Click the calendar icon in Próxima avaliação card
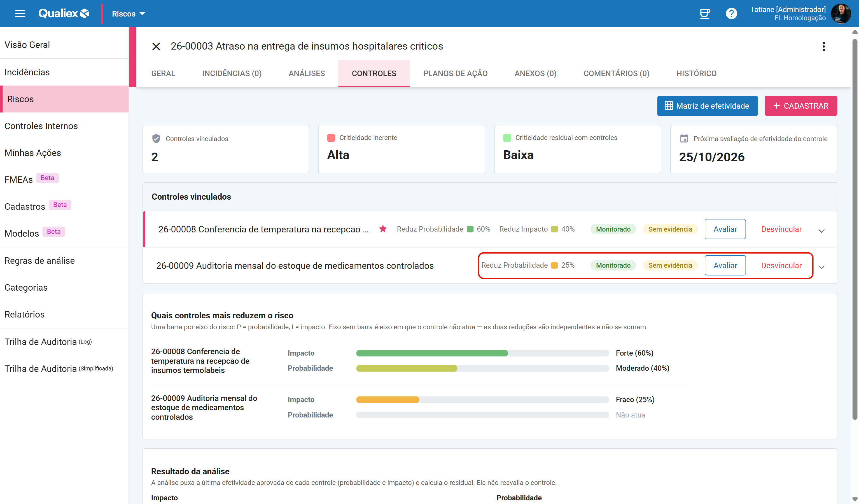This screenshot has width=859, height=504. pos(684,138)
